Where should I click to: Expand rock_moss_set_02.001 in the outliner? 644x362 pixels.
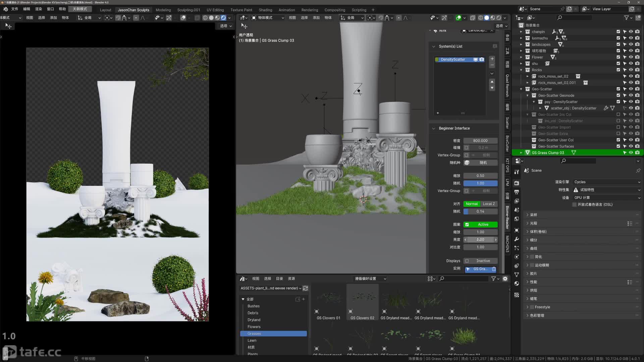tap(527, 83)
